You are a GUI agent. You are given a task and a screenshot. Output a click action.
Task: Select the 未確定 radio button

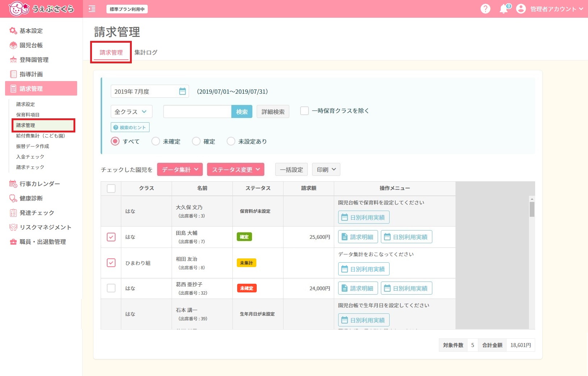[x=156, y=141]
